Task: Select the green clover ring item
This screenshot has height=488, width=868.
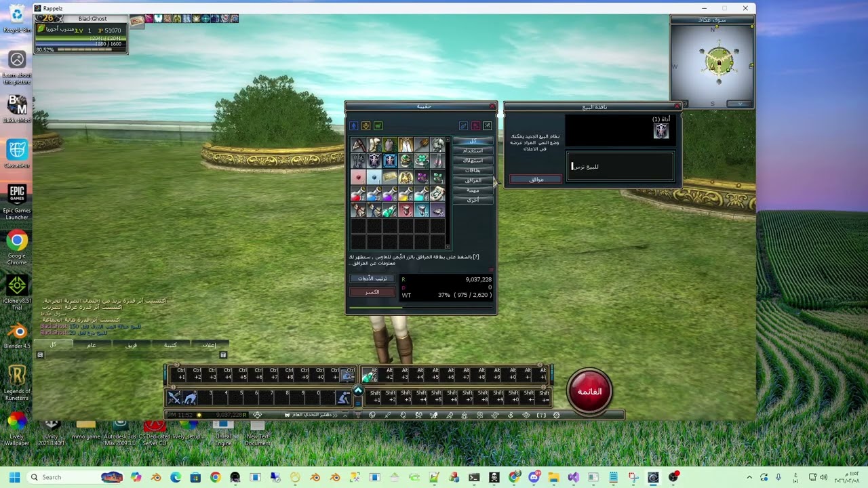Action: point(421,161)
